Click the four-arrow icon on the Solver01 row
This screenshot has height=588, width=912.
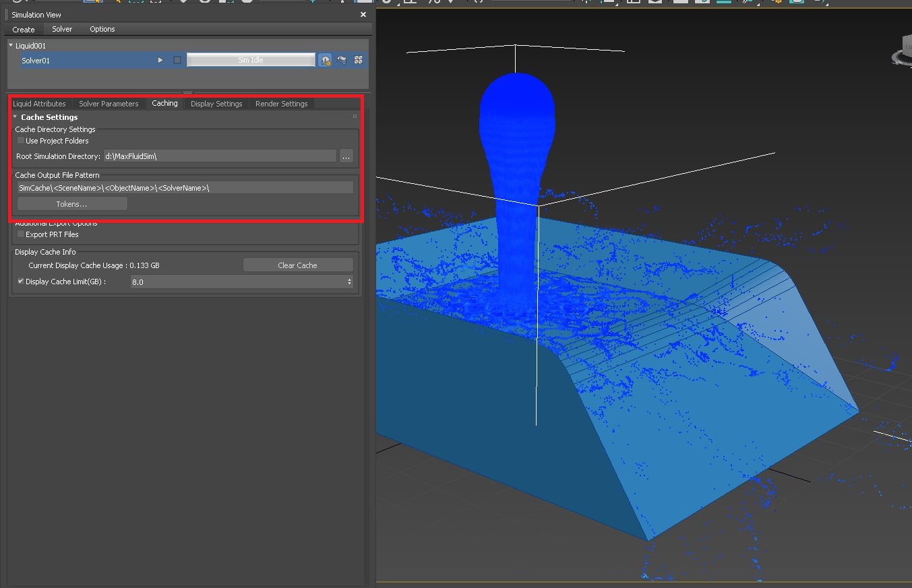(x=358, y=60)
